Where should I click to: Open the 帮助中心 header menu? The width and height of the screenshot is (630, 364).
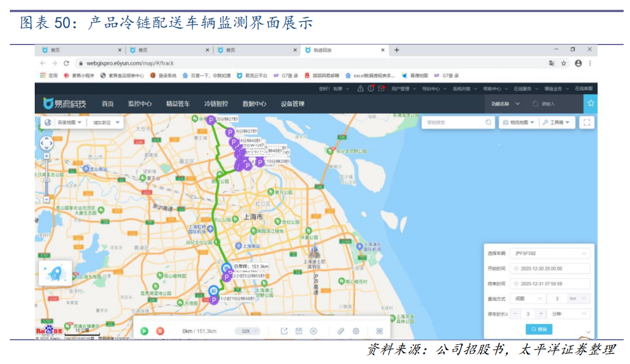coord(495,89)
